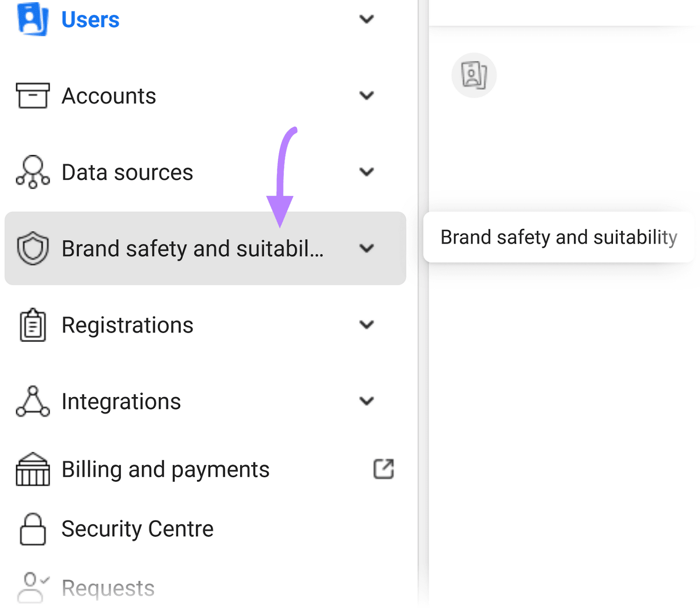The height and width of the screenshot is (608, 700).
Task: Select the Billing and payments bank icon
Action: pyautogui.click(x=32, y=469)
